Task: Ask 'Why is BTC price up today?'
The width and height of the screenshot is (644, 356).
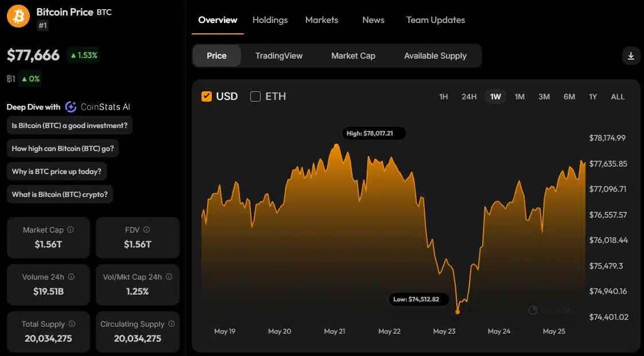Action: click(57, 172)
